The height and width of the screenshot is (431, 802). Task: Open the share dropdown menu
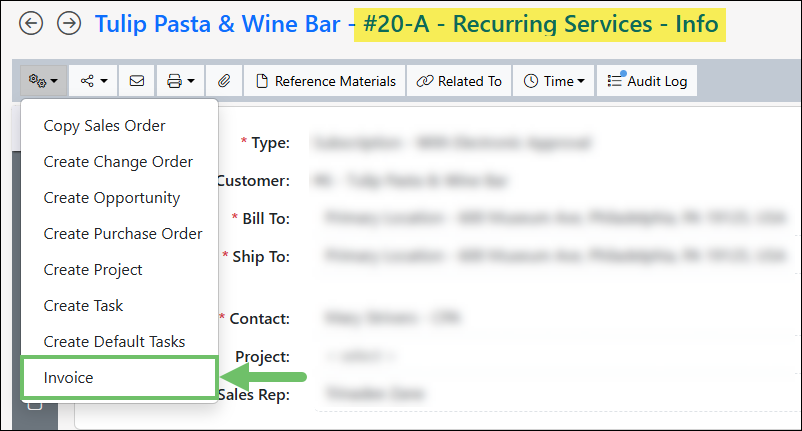click(x=94, y=81)
